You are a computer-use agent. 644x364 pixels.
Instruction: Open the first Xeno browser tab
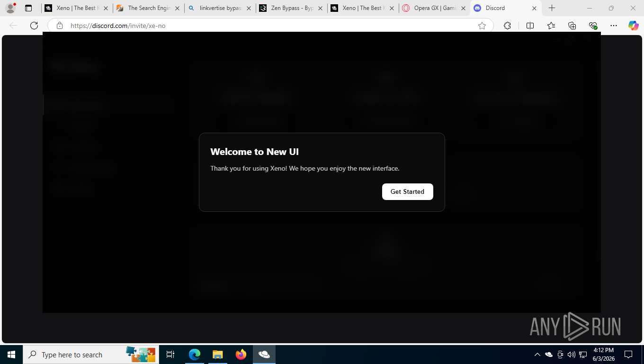(77, 8)
